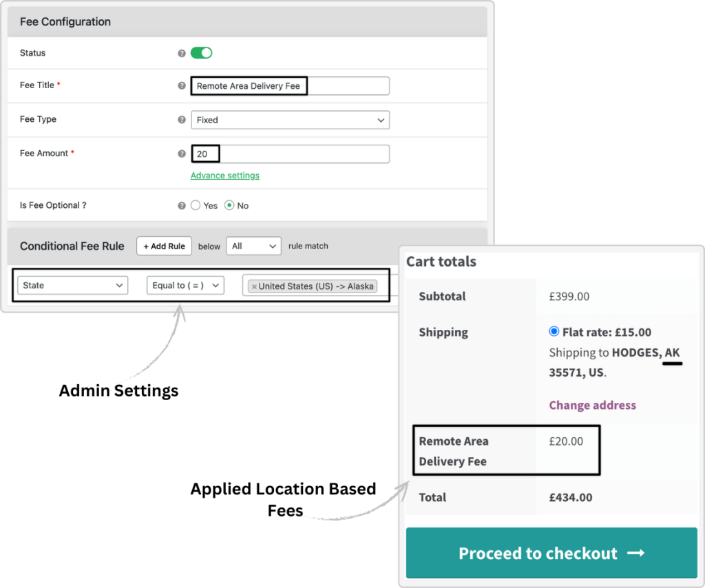Image resolution: width=705 pixels, height=588 pixels.
Task: Click the help icon beside Fee Amount
Action: (x=182, y=154)
